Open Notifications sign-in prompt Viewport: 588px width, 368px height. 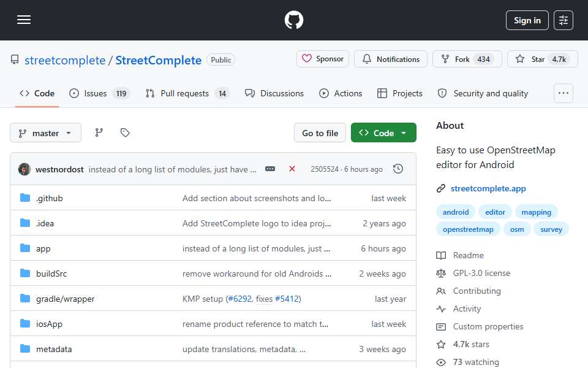click(x=390, y=59)
